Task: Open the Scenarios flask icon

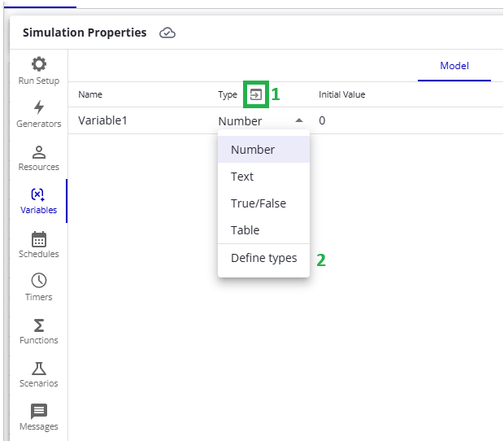Action: (38, 368)
